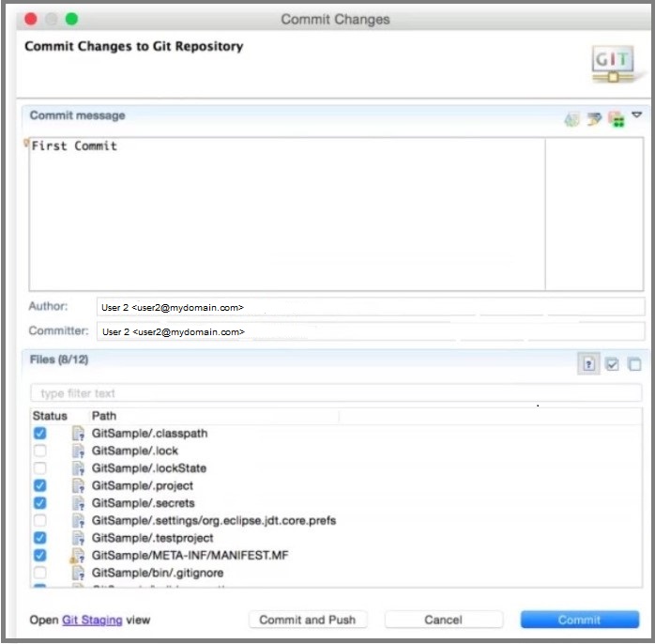Click the Commit button
655x644 pixels.
pos(580,620)
